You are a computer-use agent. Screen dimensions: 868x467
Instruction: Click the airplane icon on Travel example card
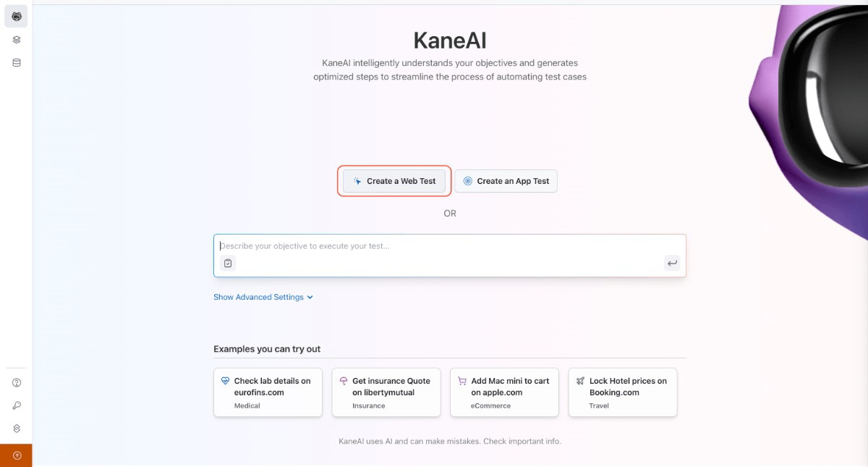click(x=580, y=381)
